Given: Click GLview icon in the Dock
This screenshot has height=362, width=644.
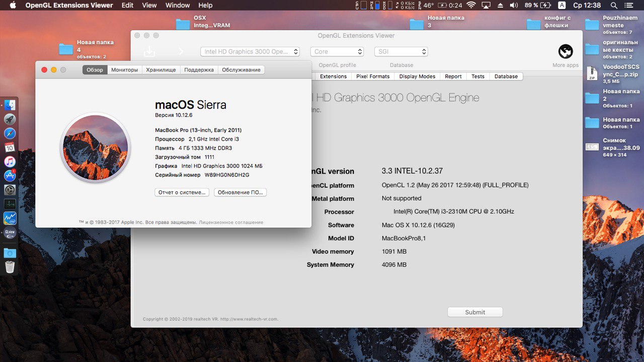Looking at the screenshot, I should tap(10, 233).
